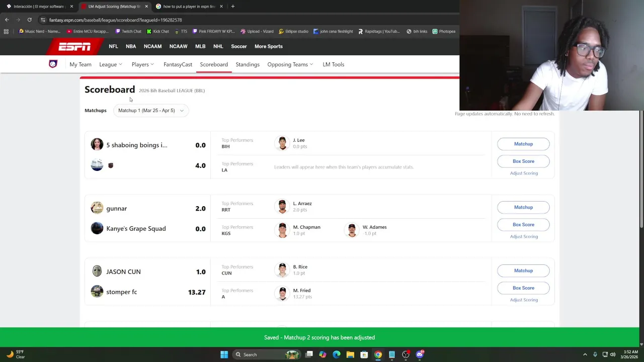
Task: Open Copilot from taskbar
Action: [323, 354]
